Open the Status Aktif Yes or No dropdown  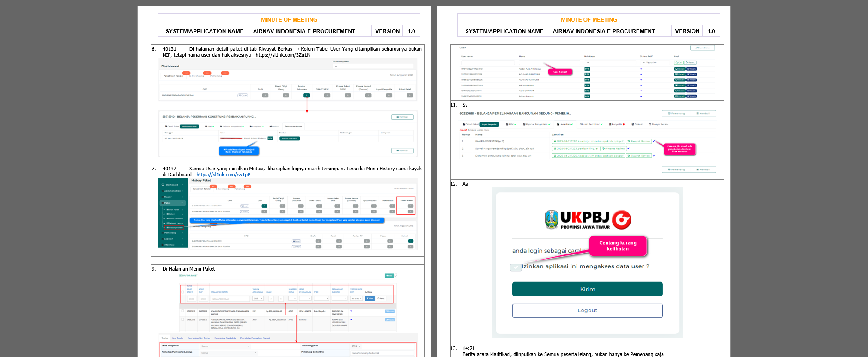[654, 62]
